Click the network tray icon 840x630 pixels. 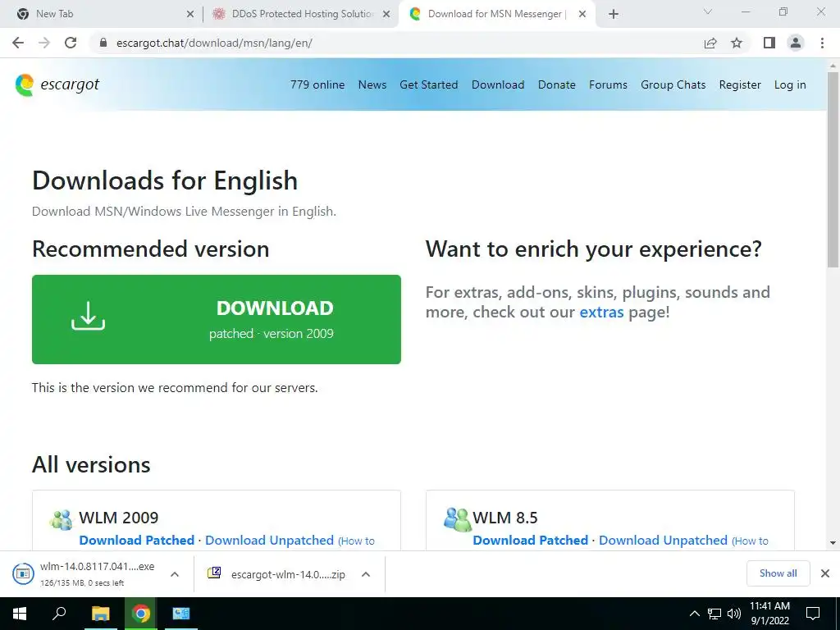point(714,614)
